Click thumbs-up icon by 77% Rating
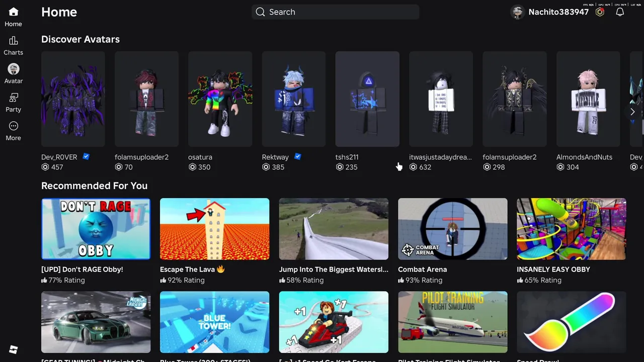 (44, 280)
